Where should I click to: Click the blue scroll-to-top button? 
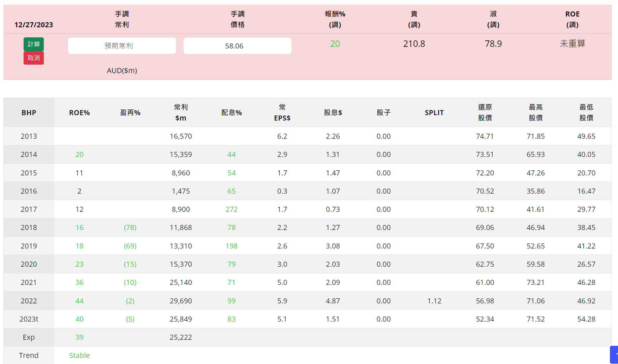point(614,355)
